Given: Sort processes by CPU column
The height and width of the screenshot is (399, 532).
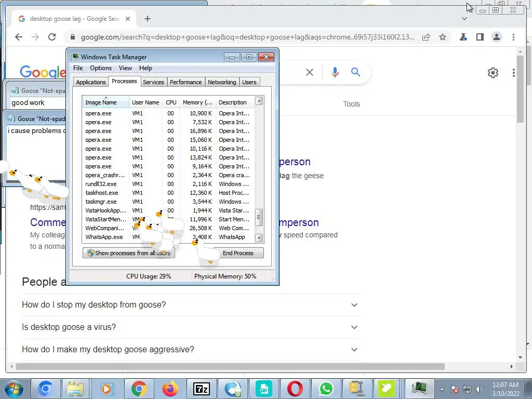Looking at the screenshot, I should click(171, 102).
